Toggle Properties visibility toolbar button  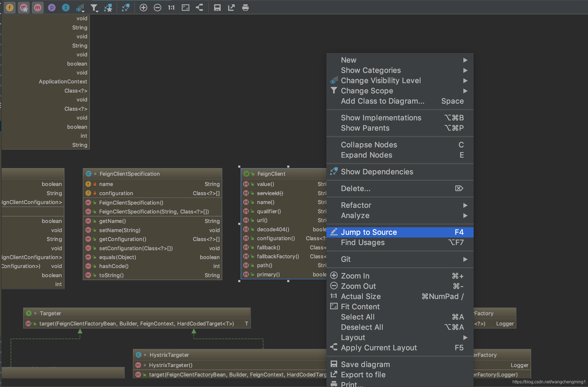tap(52, 8)
